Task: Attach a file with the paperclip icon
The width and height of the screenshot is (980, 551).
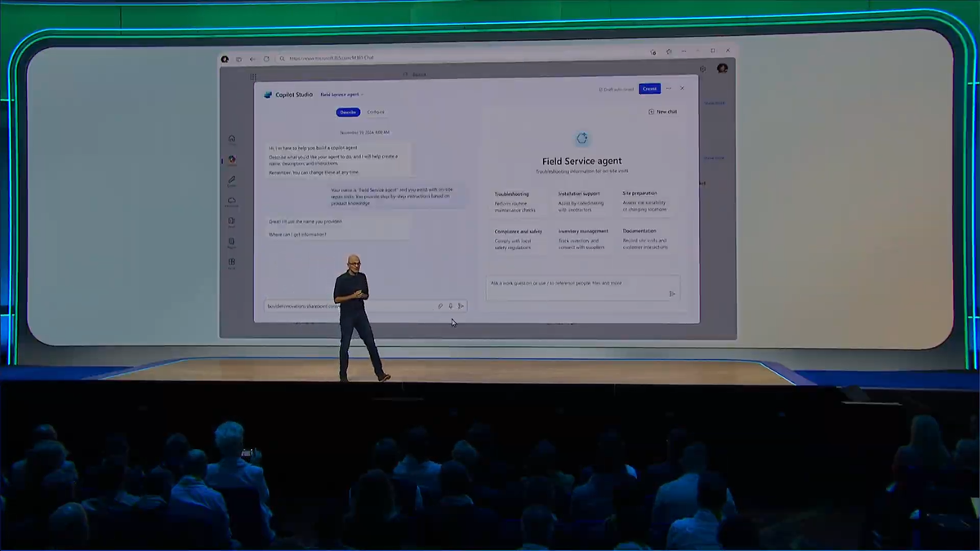Action: (x=442, y=305)
